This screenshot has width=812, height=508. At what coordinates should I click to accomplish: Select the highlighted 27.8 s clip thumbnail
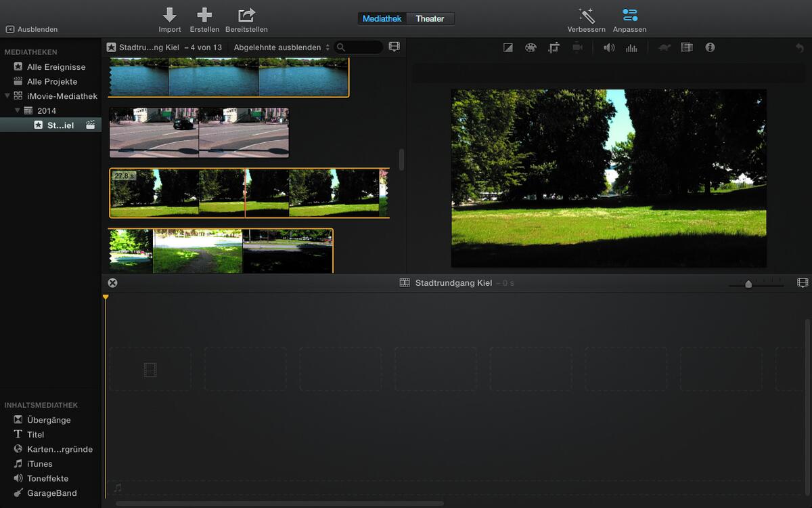point(247,192)
